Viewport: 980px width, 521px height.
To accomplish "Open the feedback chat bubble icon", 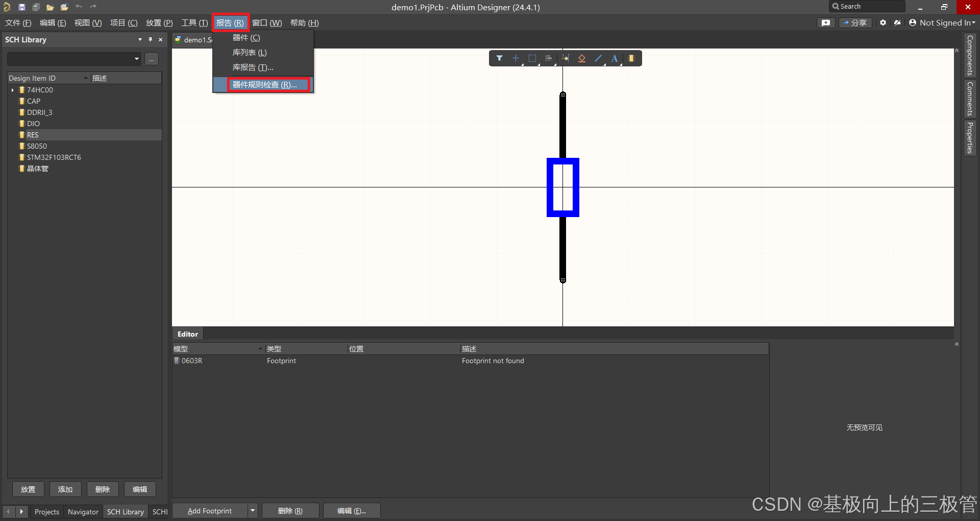I will [x=826, y=23].
